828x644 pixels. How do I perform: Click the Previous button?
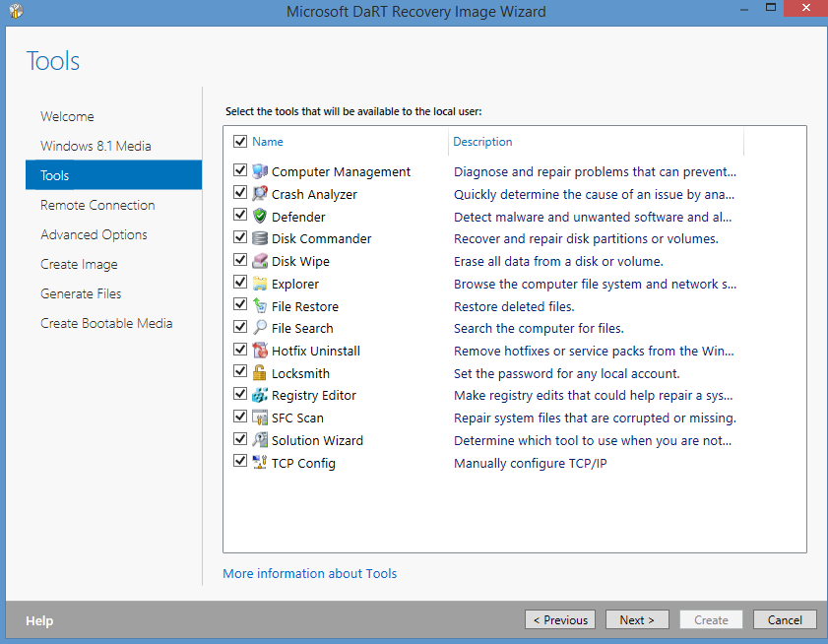560,619
